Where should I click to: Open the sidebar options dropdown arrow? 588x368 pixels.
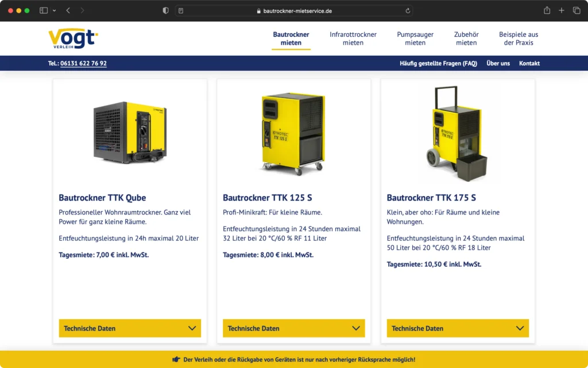(55, 10)
